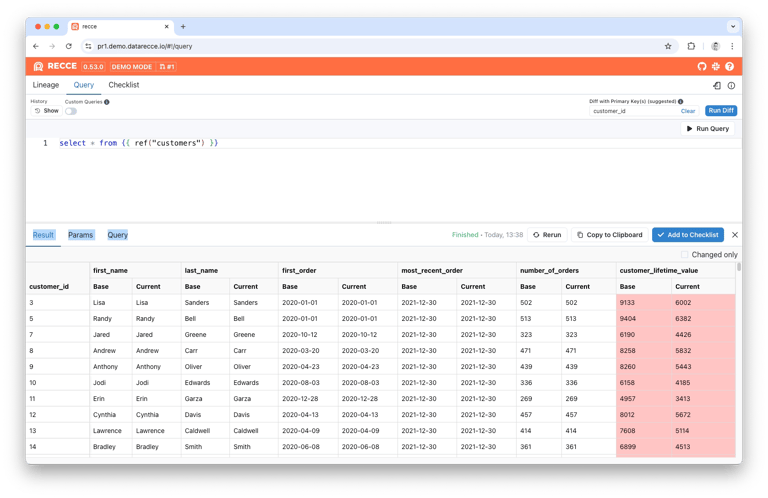Click the results table vertical scrollbar
Image resolution: width=768 pixels, height=498 pixels.
point(739,267)
